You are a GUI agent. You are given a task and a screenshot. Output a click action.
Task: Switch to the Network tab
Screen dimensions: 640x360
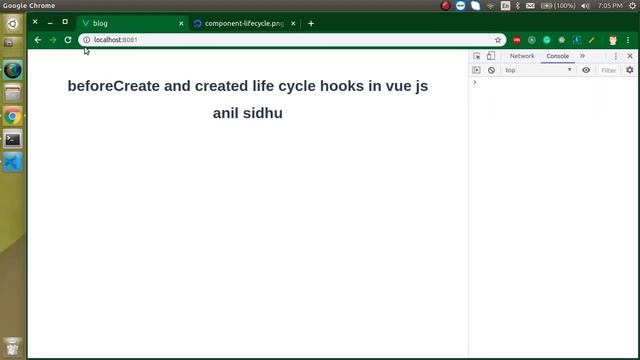(522, 56)
